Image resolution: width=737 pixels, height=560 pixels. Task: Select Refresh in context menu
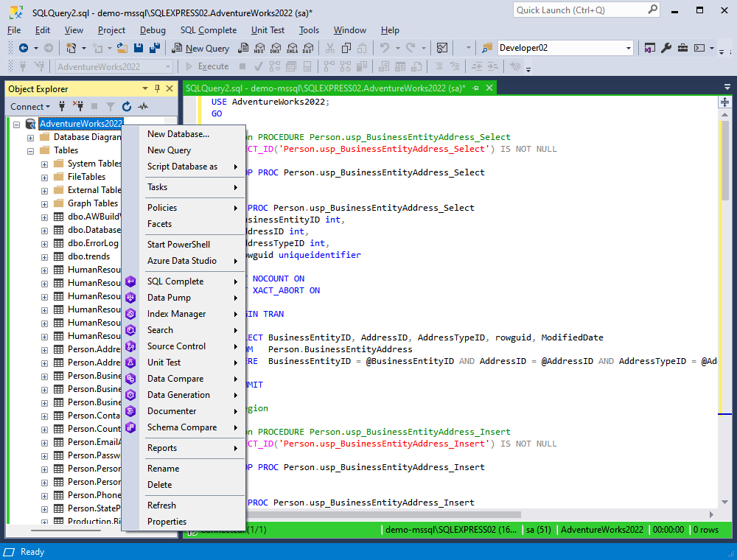[x=192, y=505]
